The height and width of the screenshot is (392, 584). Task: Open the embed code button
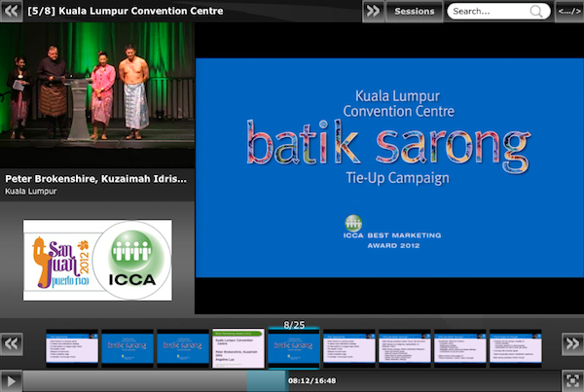click(569, 11)
